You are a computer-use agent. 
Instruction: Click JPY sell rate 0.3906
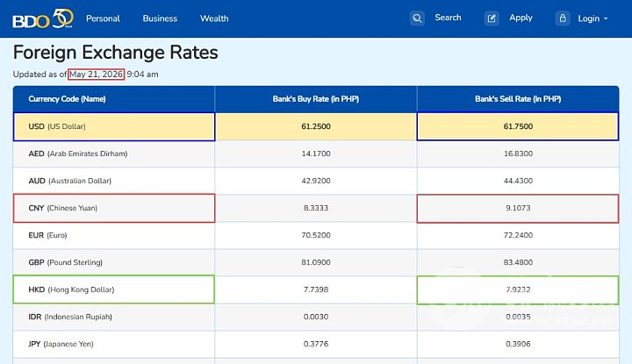coord(518,344)
